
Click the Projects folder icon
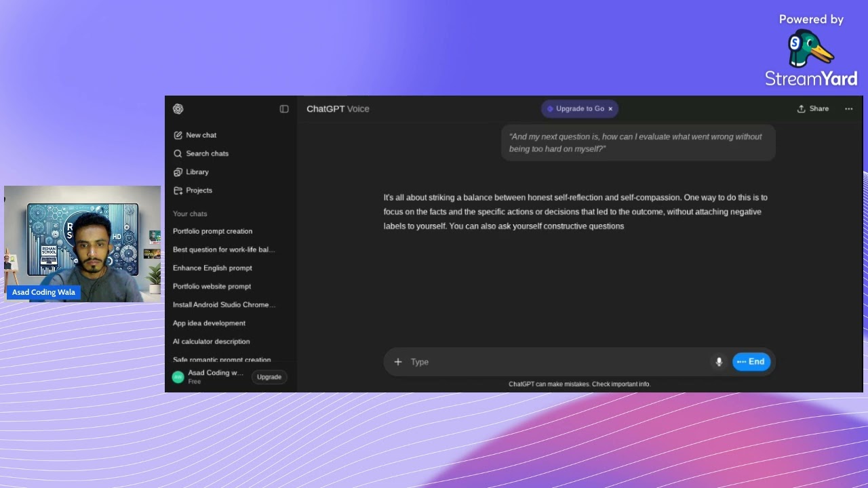coord(178,190)
